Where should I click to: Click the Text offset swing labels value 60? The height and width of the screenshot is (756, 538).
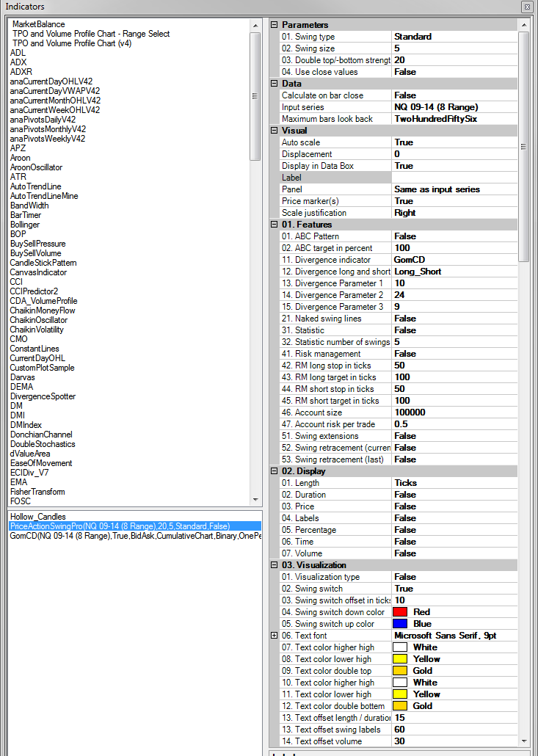click(454, 730)
